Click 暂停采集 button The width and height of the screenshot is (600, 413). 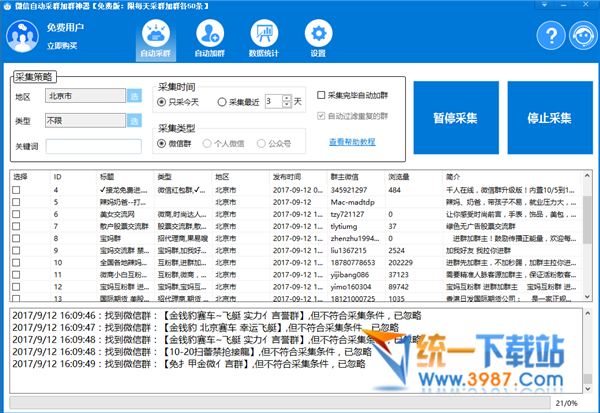pos(456,118)
